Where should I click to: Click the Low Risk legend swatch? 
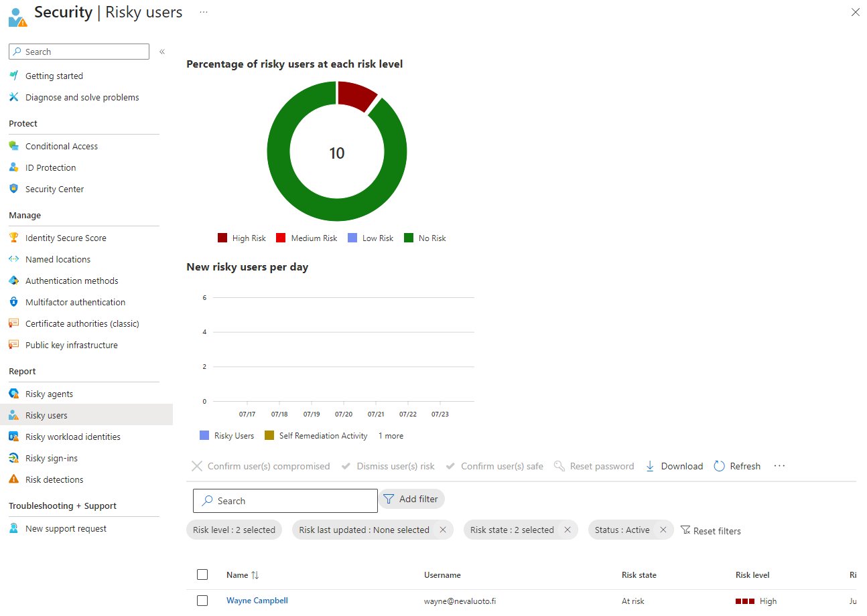[x=352, y=238]
